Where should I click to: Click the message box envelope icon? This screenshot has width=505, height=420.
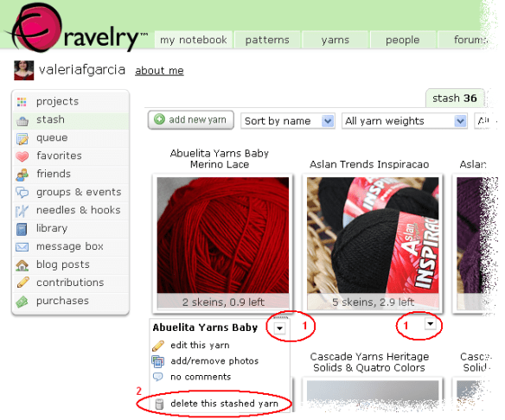(x=22, y=247)
